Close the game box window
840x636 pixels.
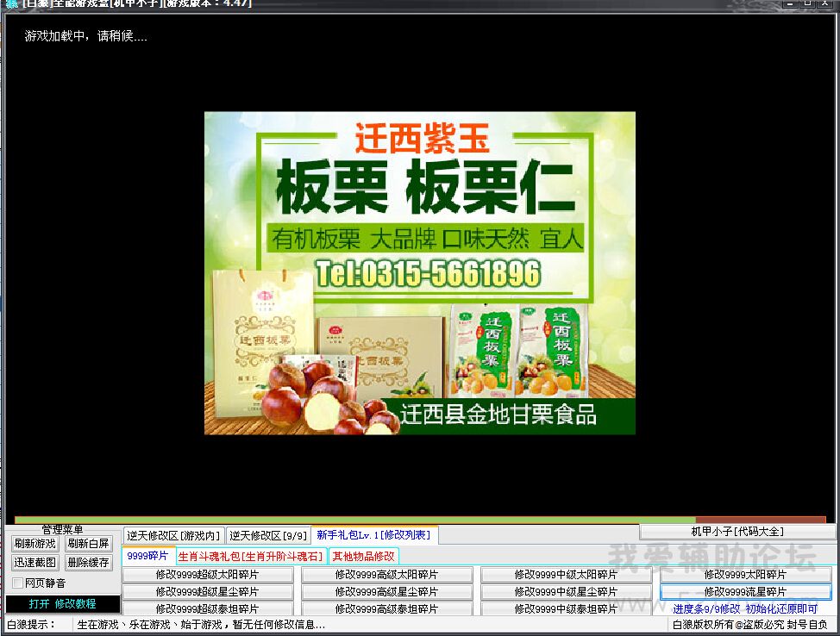click(825, 3)
